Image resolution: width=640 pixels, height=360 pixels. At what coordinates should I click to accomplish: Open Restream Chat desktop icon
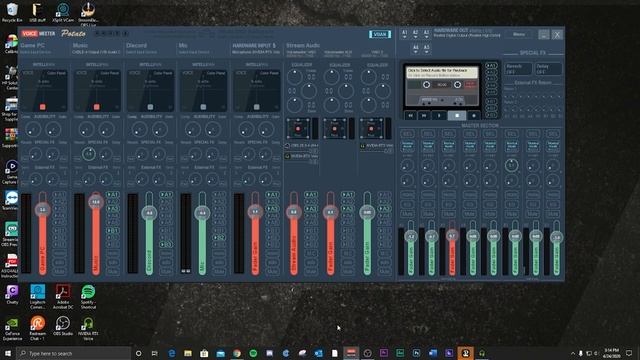point(38,329)
